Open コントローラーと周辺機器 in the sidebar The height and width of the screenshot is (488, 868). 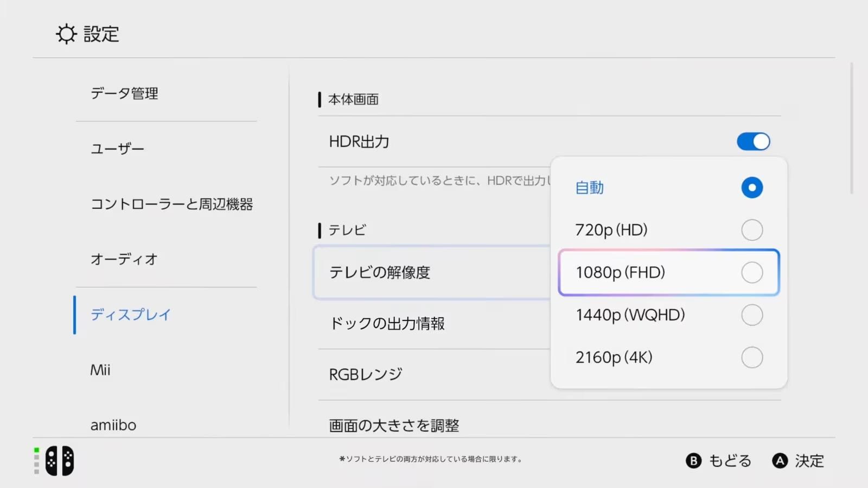pos(171,204)
